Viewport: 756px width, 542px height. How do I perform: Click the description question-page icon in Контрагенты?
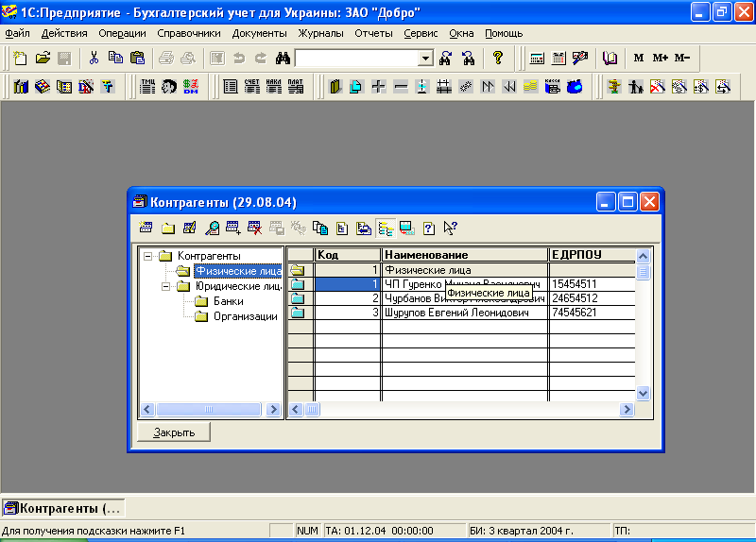click(x=429, y=228)
